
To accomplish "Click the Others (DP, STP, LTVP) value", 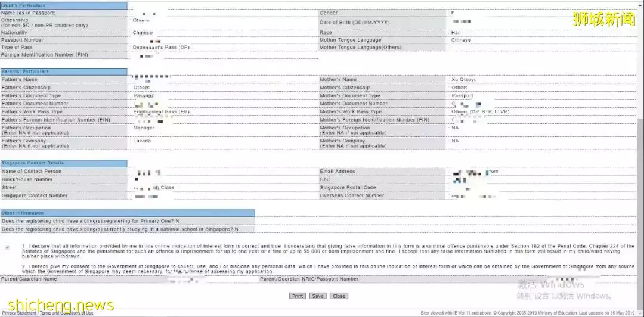I will point(481,112).
